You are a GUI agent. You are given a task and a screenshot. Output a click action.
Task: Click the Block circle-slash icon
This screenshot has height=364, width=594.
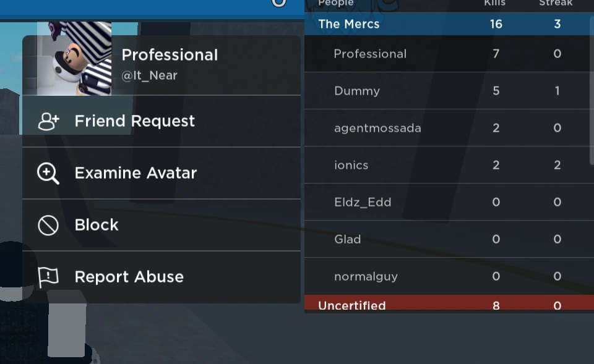(48, 226)
